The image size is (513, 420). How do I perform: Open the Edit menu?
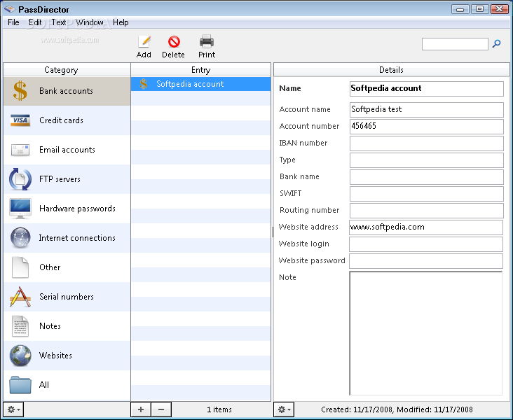pyautogui.click(x=35, y=22)
